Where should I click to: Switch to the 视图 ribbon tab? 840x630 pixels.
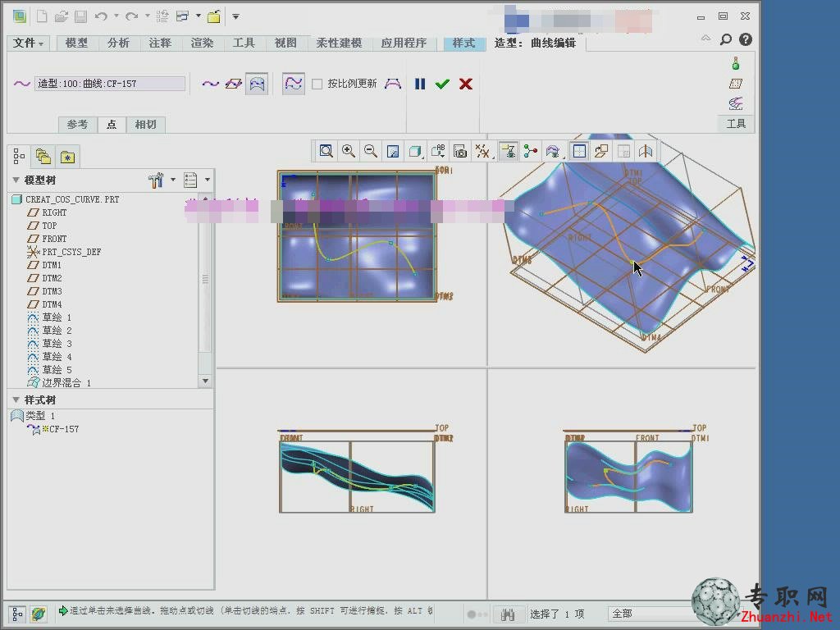tap(285, 43)
